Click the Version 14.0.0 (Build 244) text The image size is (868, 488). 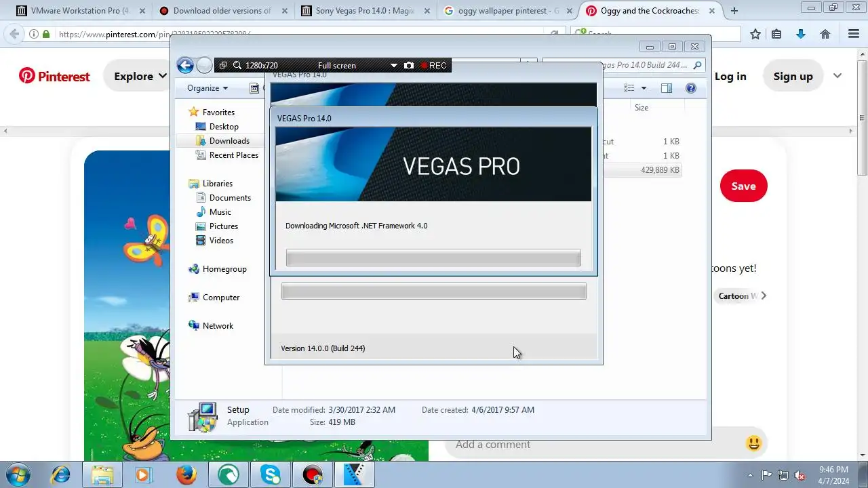[x=323, y=348]
